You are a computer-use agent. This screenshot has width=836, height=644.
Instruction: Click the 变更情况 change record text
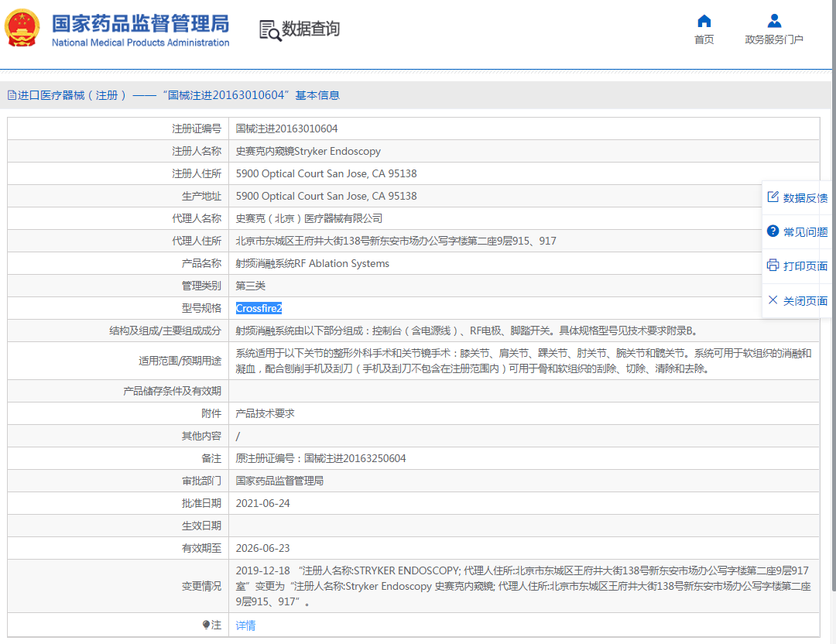point(523,586)
